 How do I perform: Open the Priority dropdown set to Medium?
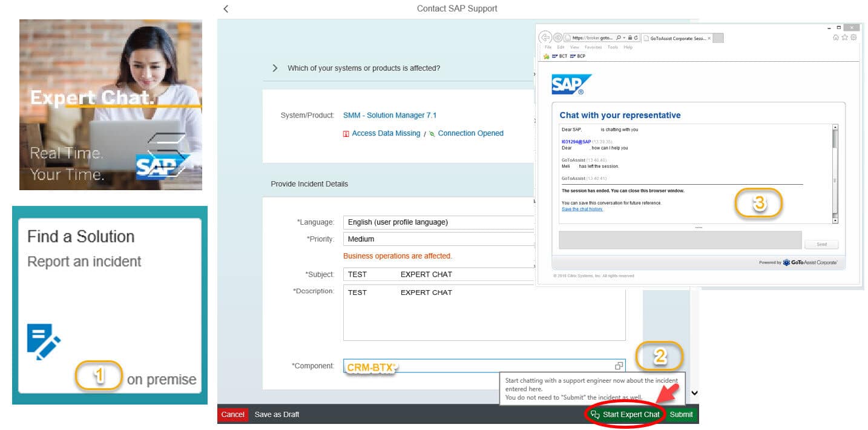click(x=439, y=239)
